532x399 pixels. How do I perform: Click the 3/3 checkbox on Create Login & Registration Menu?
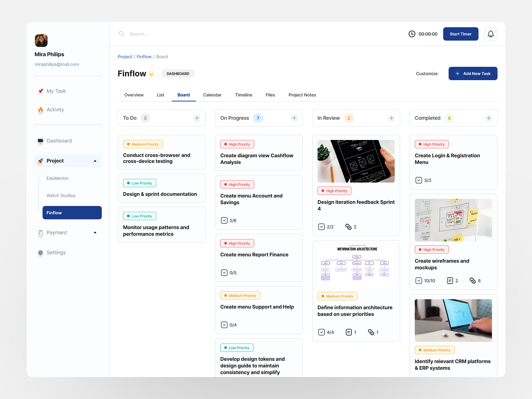419,180
